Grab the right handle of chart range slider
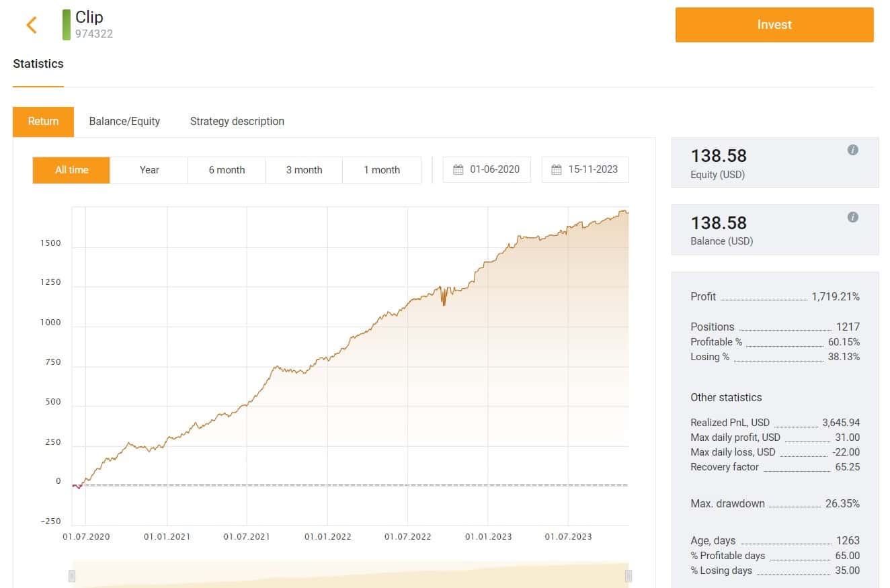 tap(629, 576)
